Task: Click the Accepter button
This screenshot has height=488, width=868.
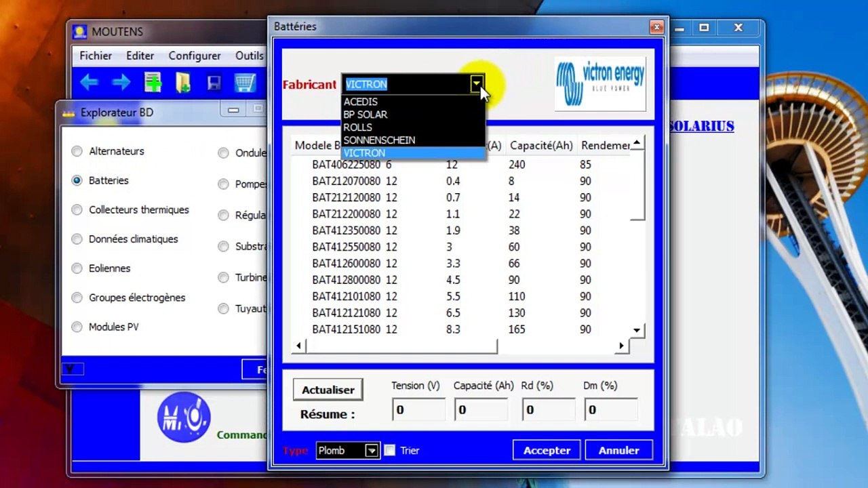Action: 547,450
